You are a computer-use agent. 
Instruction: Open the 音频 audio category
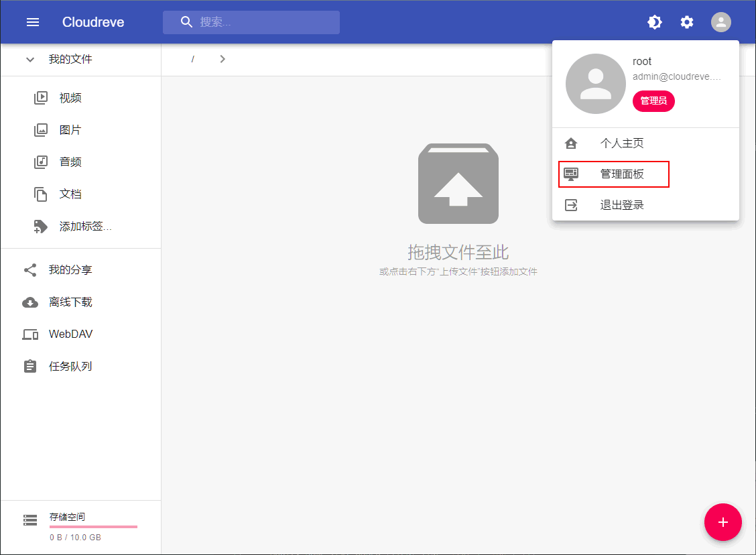70,162
